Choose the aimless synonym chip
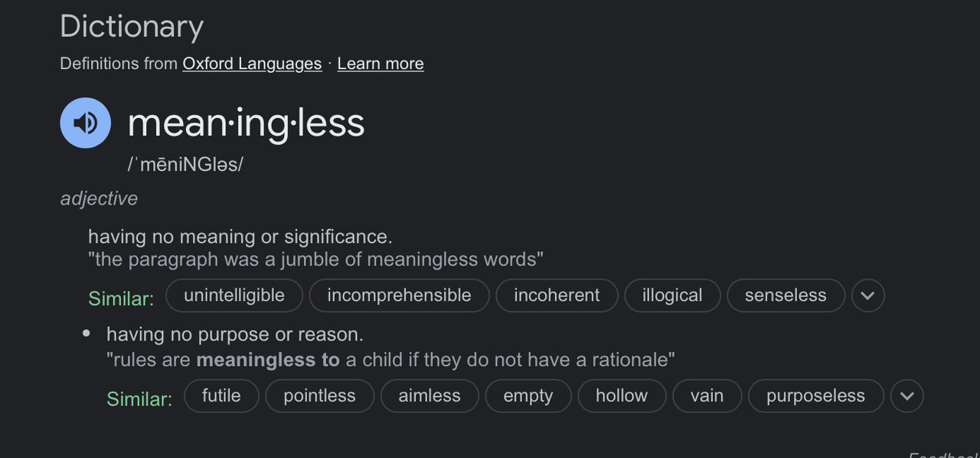 [430, 396]
